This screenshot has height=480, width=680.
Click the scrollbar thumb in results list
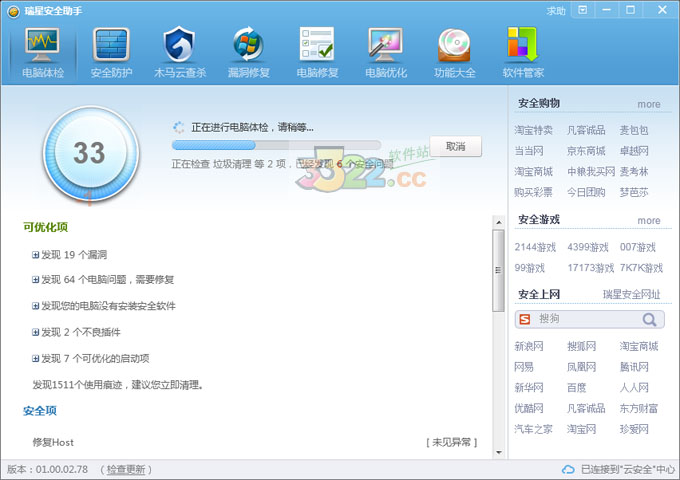point(498,271)
